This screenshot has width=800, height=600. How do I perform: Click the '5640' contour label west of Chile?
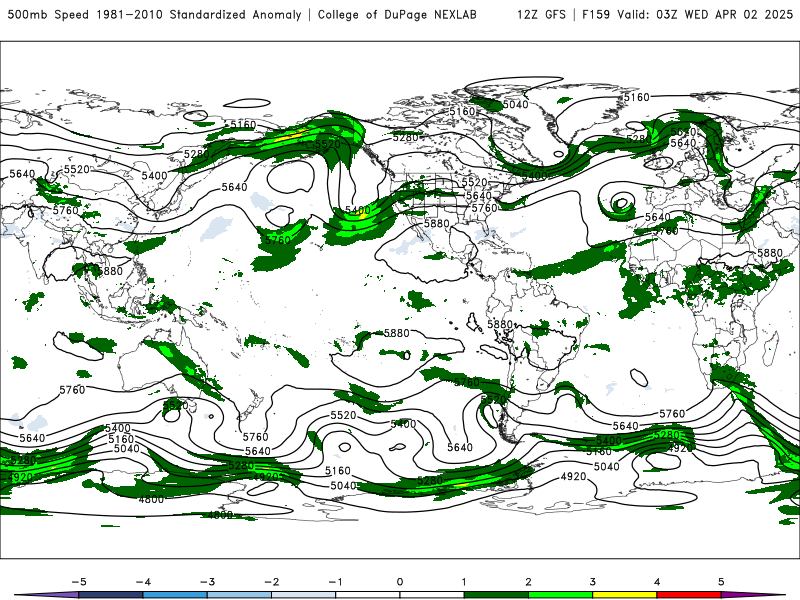coord(460,447)
